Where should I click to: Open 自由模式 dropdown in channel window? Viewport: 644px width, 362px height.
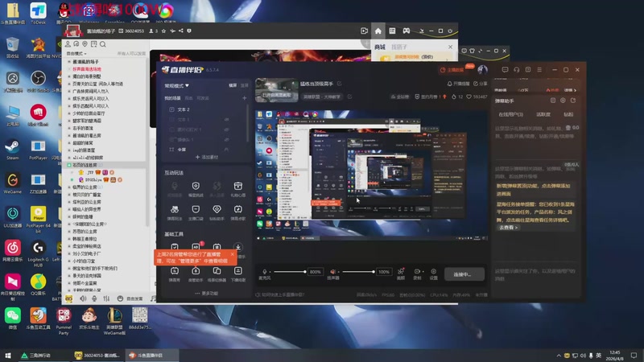[76, 53]
